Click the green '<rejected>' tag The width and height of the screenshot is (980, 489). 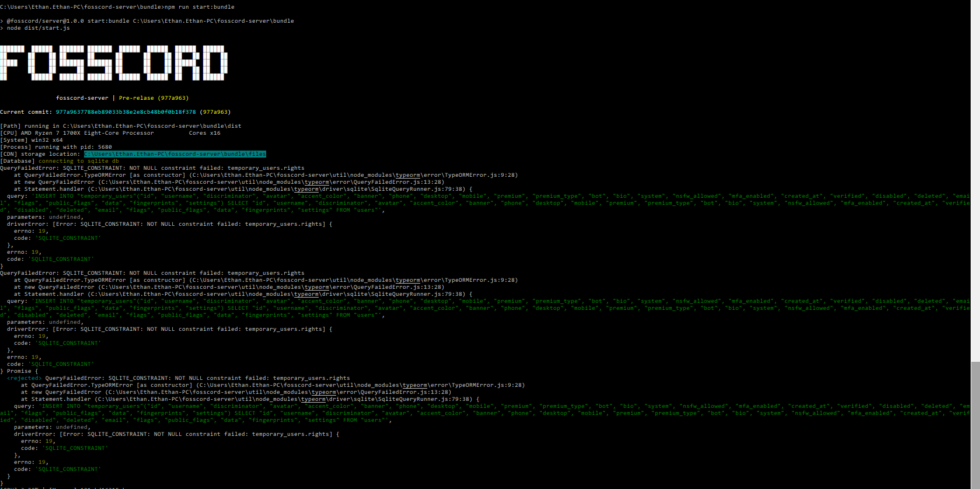click(25, 378)
